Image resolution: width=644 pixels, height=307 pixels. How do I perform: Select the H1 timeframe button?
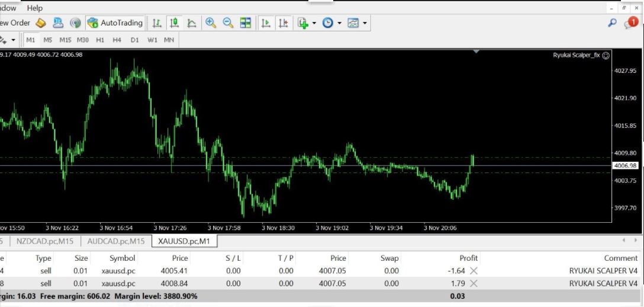pos(100,40)
